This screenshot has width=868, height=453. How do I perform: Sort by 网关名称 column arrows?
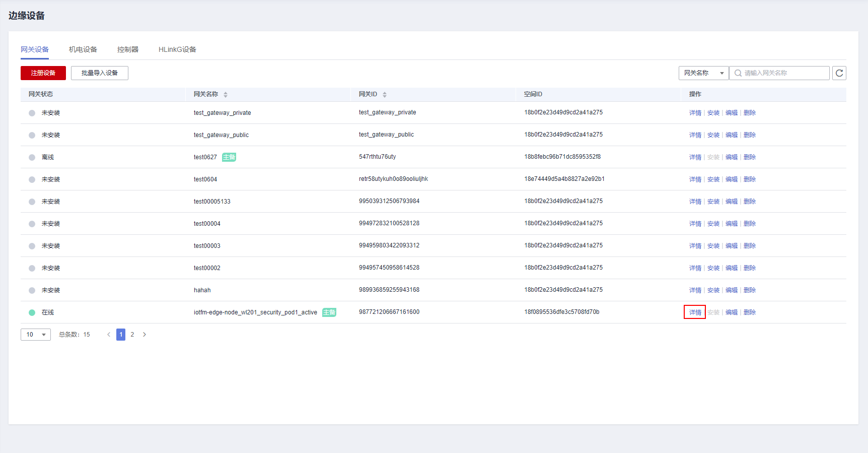(x=226, y=94)
